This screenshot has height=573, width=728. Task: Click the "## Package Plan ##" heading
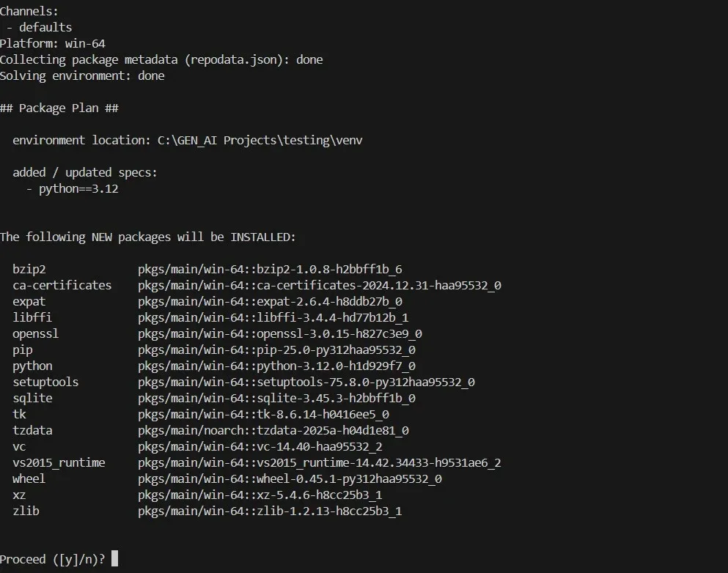[59, 108]
